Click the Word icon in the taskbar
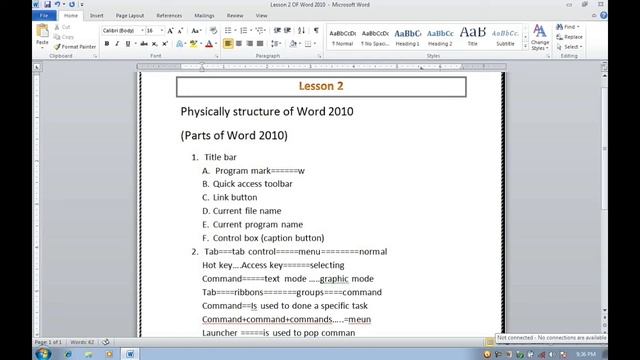640x360 pixels. 130,354
